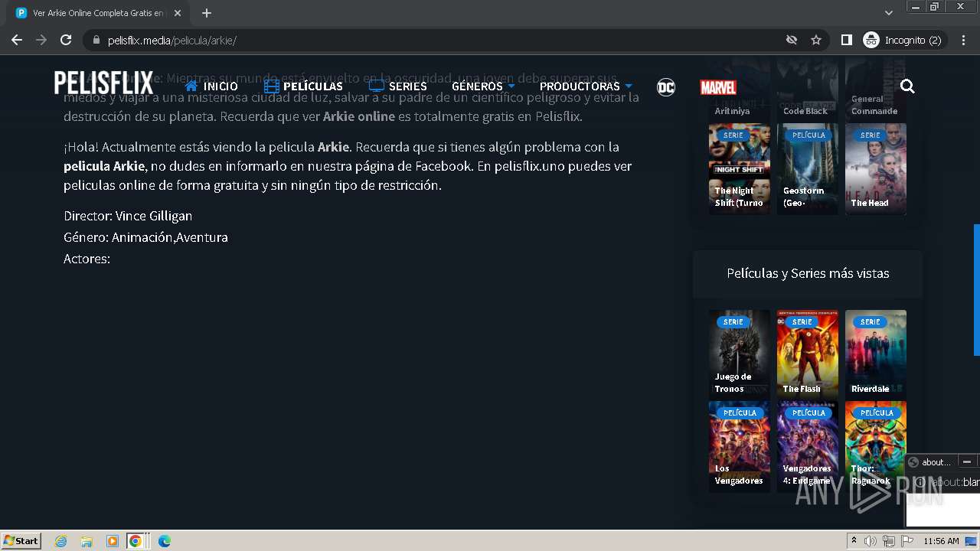Launch Internet Explorer from taskbar

click(61, 541)
